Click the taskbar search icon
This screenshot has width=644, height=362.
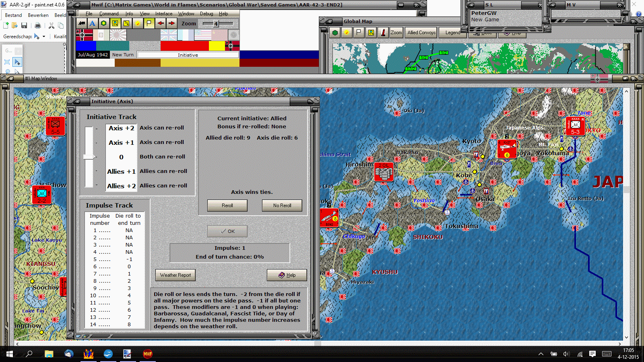coord(29,354)
